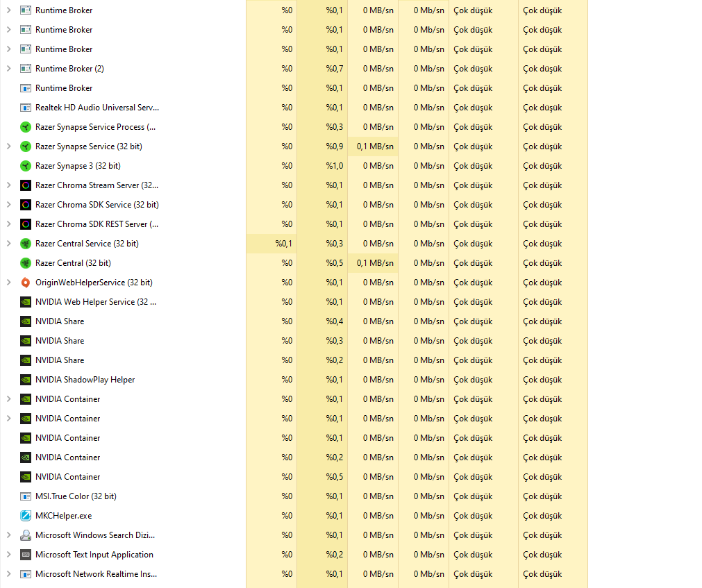702x588 pixels.
Task: Expand the Runtime Broker (2) process group
Action: [8, 69]
